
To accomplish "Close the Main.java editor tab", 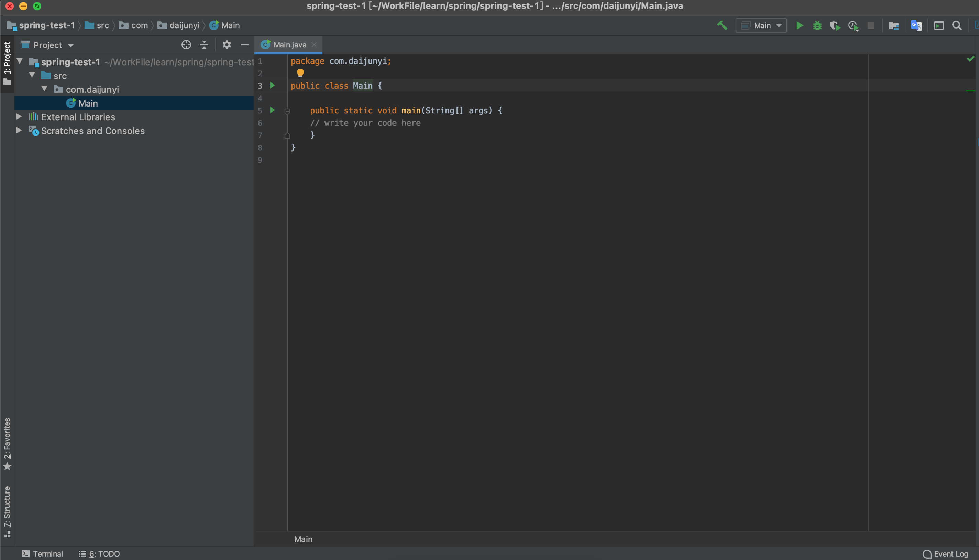I will click(x=314, y=45).
